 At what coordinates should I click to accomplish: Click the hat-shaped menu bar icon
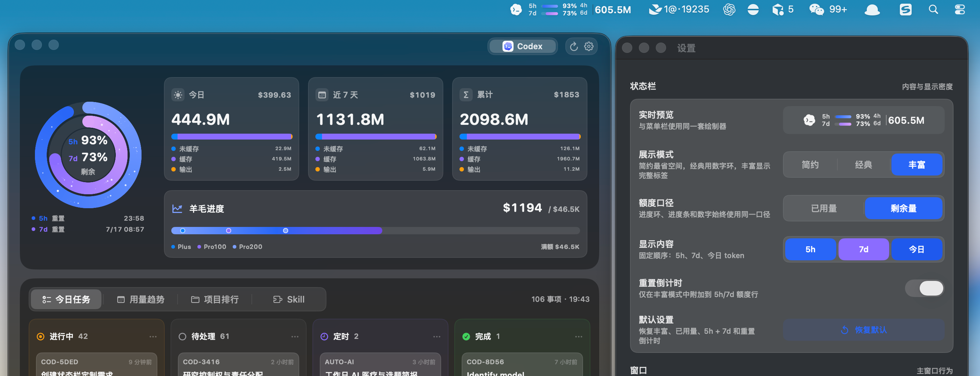872,10
